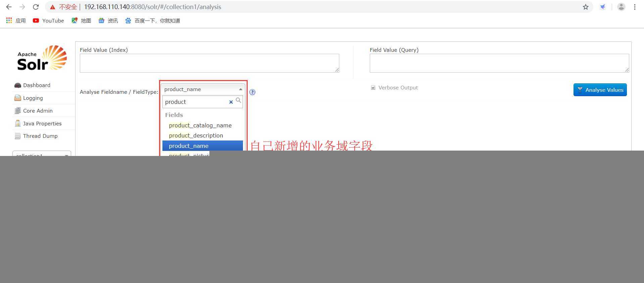
Task: Bookmark this page with the star
Action: coord(586,7)
